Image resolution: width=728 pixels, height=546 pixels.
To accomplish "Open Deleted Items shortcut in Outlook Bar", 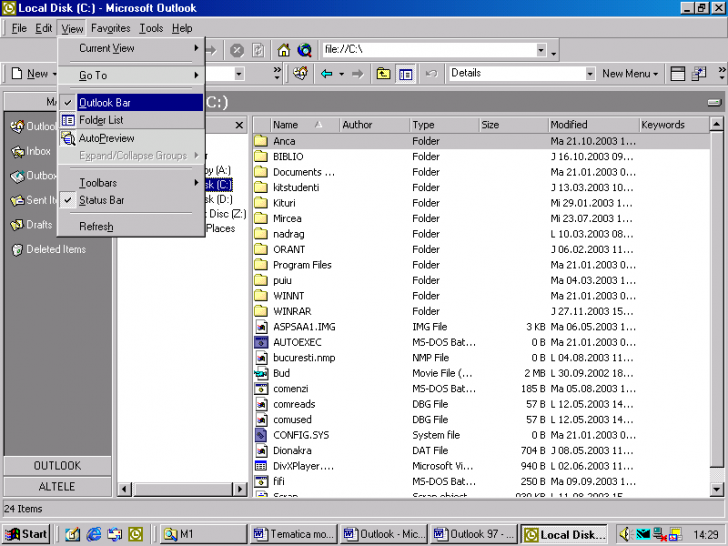I will (49, 249).
